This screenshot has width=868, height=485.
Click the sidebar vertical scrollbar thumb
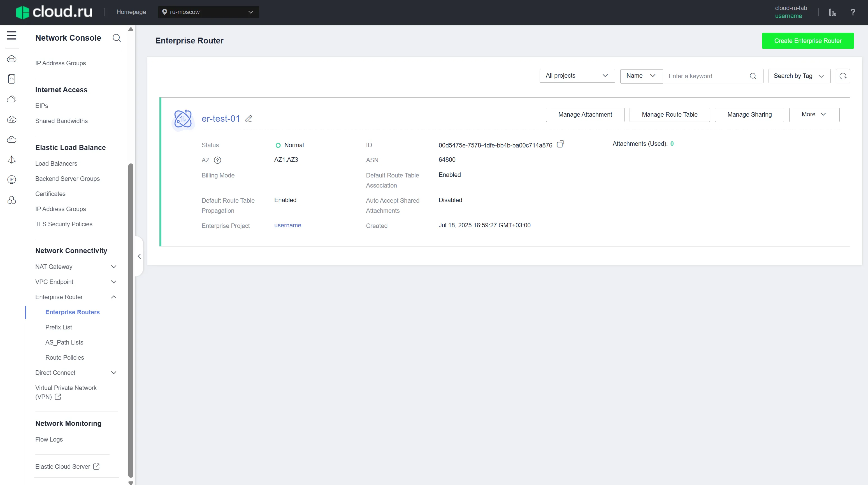coord(131,320)
